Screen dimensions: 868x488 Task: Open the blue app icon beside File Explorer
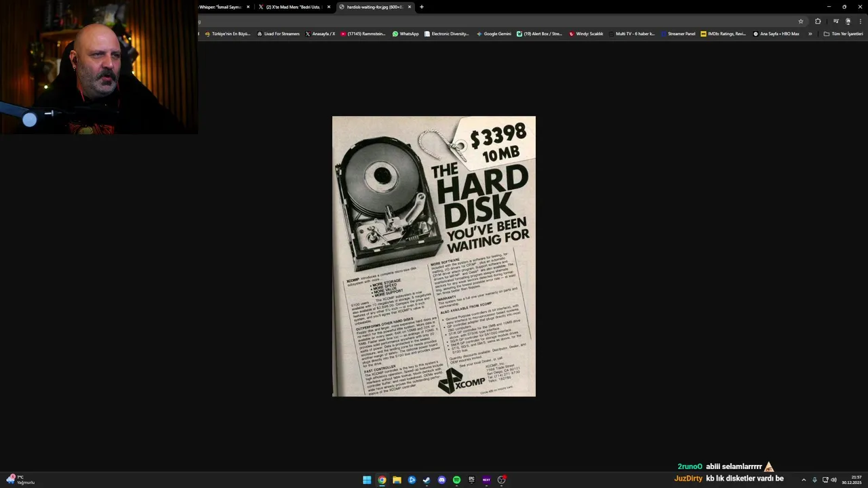pyautogui.click(x=412, y=480)
